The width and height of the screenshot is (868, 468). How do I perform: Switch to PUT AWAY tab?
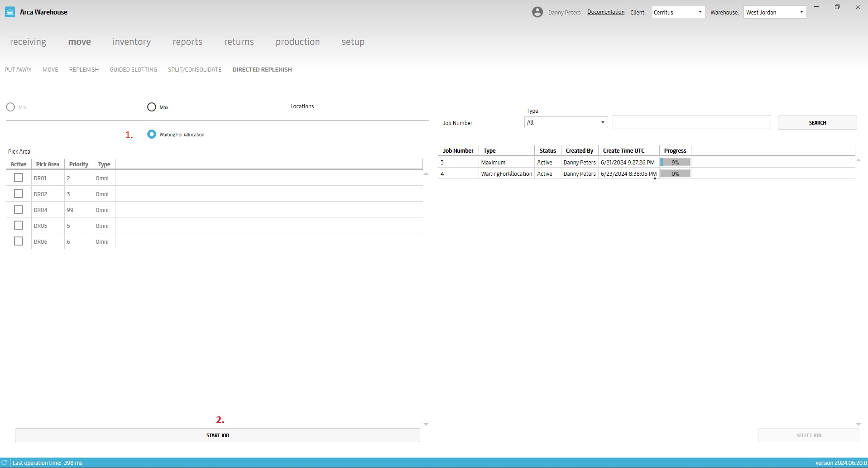18,70
